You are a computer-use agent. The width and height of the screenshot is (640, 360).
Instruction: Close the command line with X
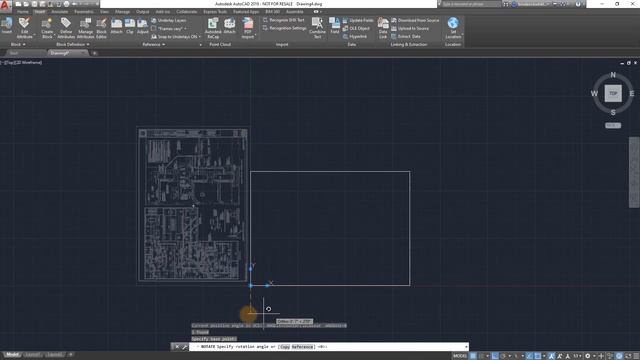click(177, 347)
